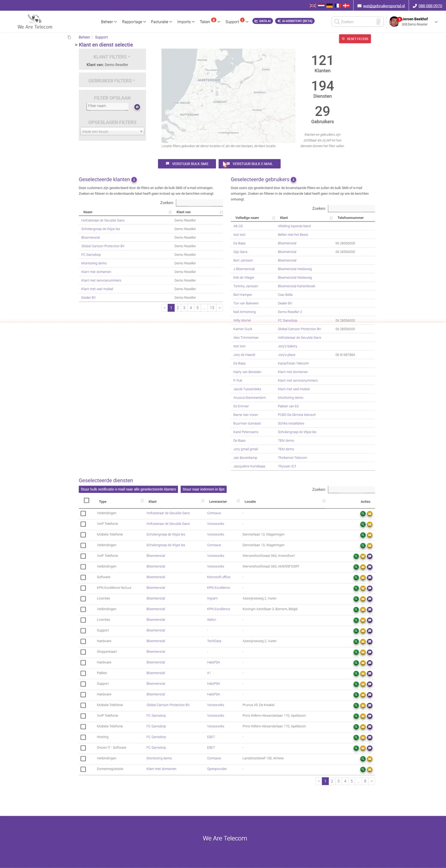Select checkbox for Hosting FC Gansdorp row
The width and height of the screenshot is (446, 868).
(83, 738)
